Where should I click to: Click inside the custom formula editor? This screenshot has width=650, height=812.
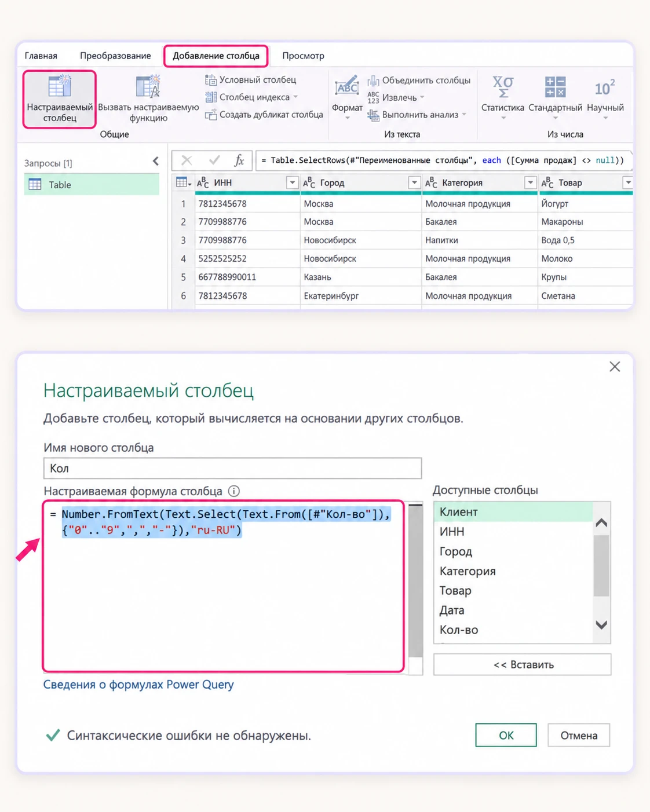224,586
